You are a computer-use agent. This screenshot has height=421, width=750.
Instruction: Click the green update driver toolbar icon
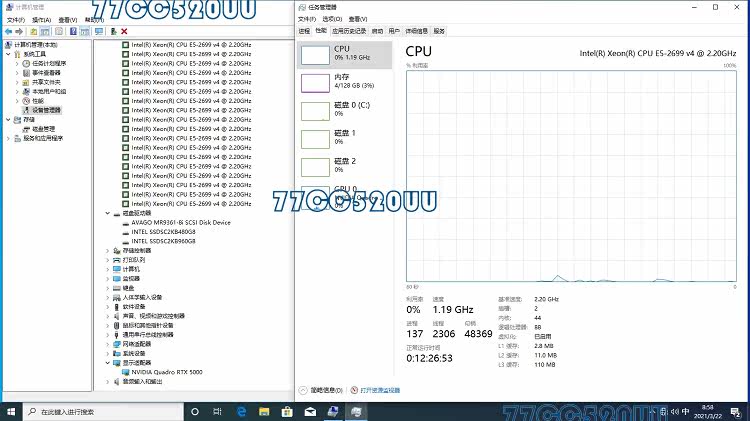coord(113,32)
